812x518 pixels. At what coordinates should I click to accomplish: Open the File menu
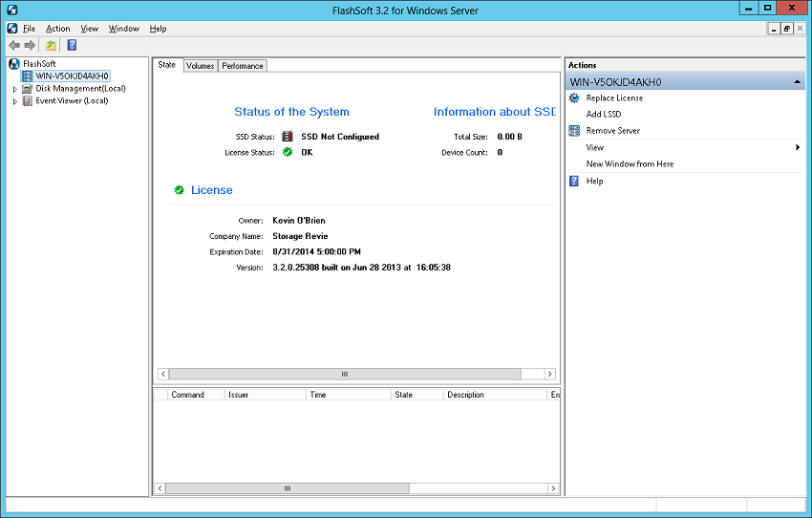pos(30,29)
